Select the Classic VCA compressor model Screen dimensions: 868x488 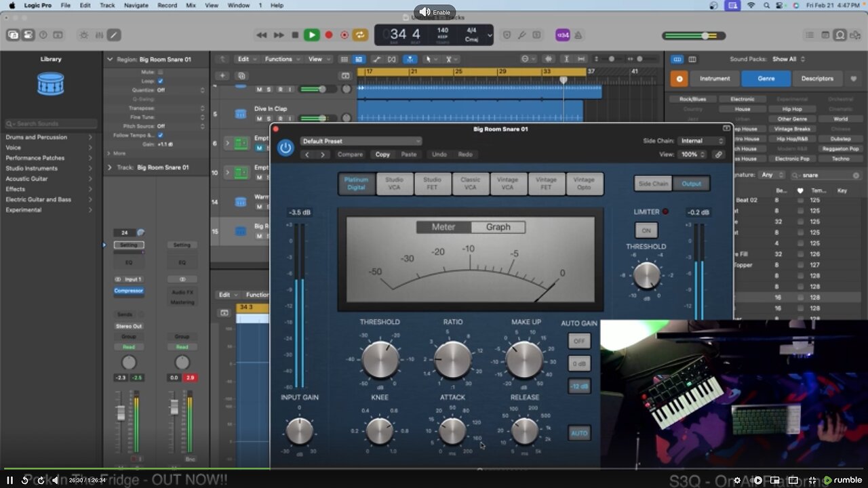tap(470, 184)
